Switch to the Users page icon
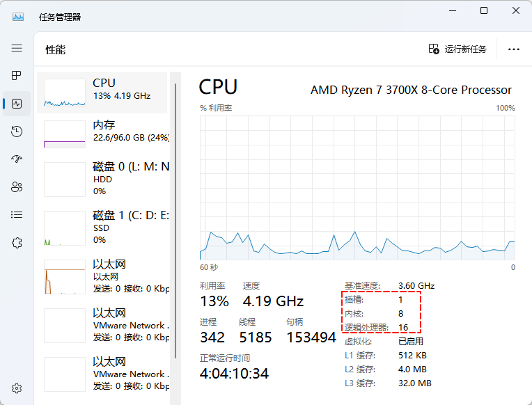Viewport: 532px width, 405px height. 17,187
